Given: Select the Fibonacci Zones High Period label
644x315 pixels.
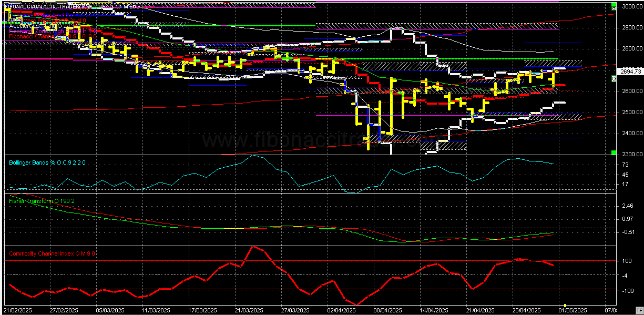Looking at the screenshot, I should coord(53,31).
